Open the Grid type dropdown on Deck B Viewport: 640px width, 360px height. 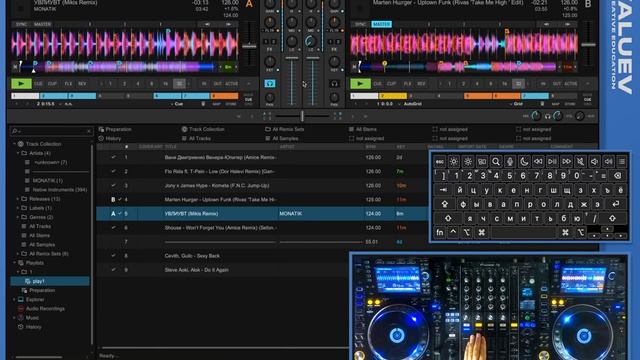516,104
